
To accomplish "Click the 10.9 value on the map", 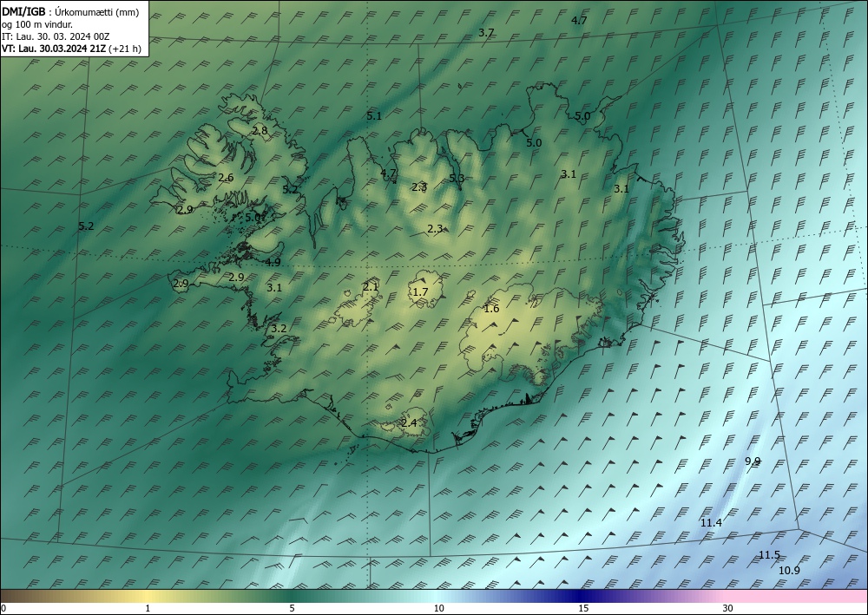I will (789, 570).
